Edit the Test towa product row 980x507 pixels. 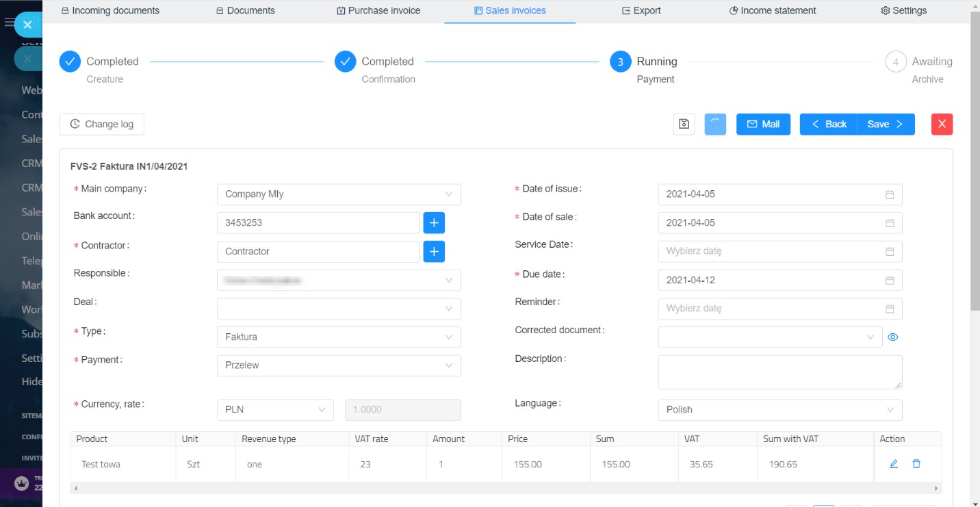coord(893,464)
